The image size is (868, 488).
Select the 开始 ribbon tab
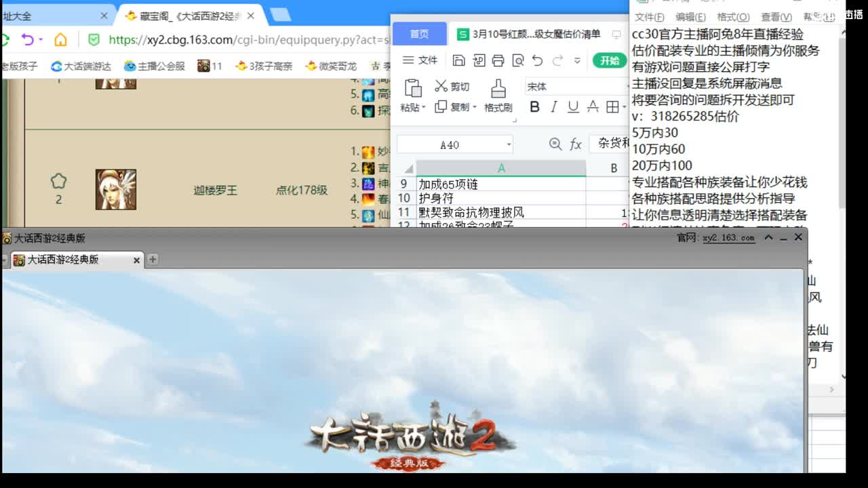[x=610, y=60]
